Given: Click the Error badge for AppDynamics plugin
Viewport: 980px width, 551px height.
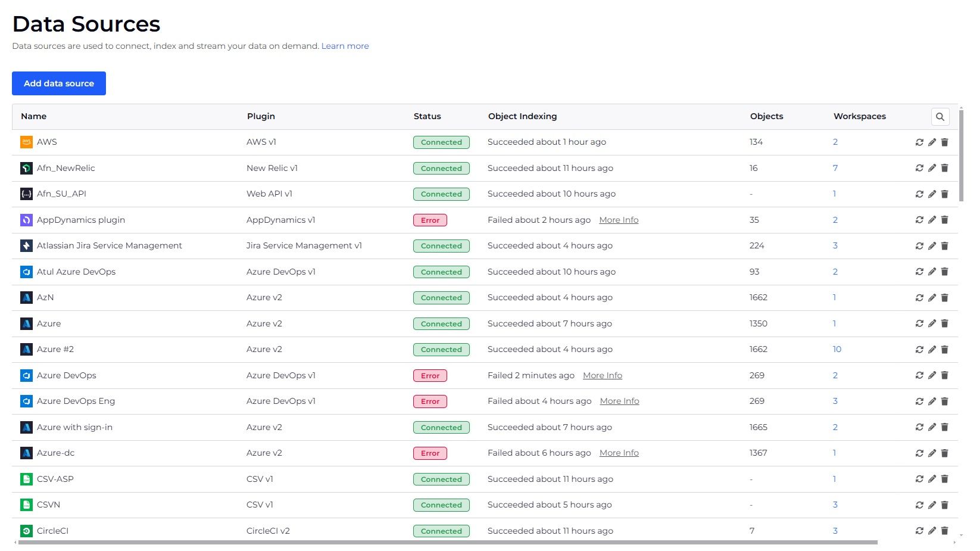Looking at the screenshot, I should (x=430, y=220).
